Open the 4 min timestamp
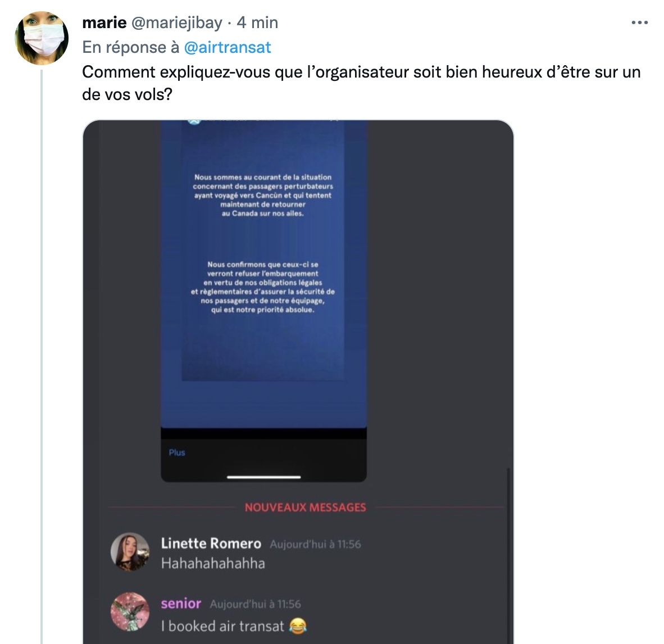The height and width of the screenshot is (644, 664). 257,23
